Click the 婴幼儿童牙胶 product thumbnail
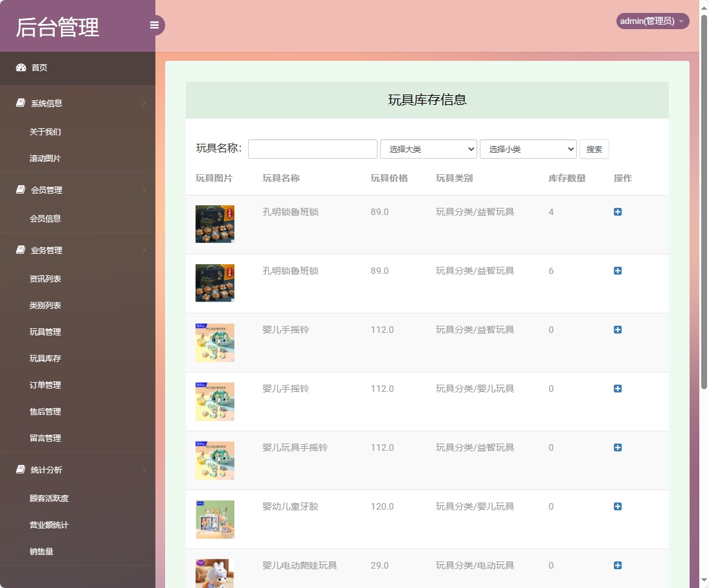 pyautogui.click(x=215, y=519)
